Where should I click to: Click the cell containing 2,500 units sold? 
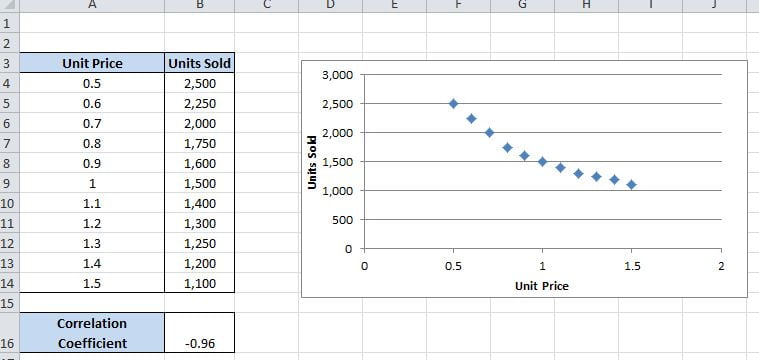[199, 83]
